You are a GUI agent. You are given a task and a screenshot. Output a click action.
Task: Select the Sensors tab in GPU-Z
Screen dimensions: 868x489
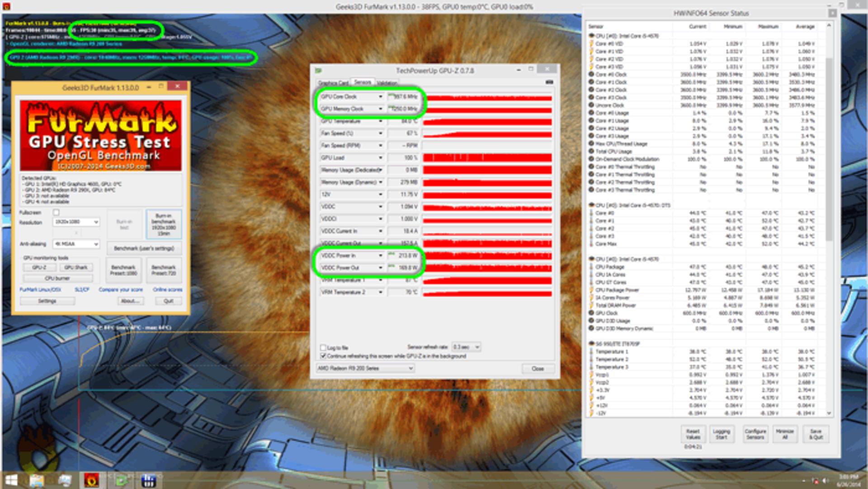pos(363,82)
